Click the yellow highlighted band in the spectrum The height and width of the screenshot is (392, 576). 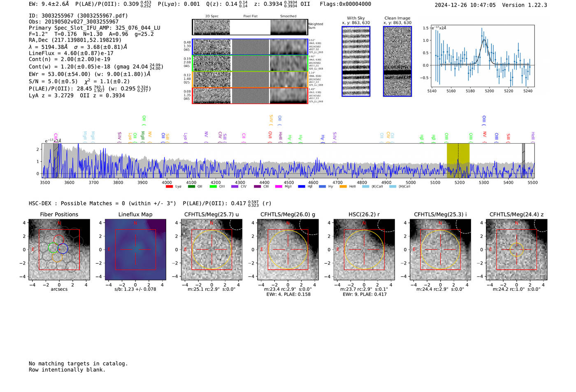(x=458, y=161)
